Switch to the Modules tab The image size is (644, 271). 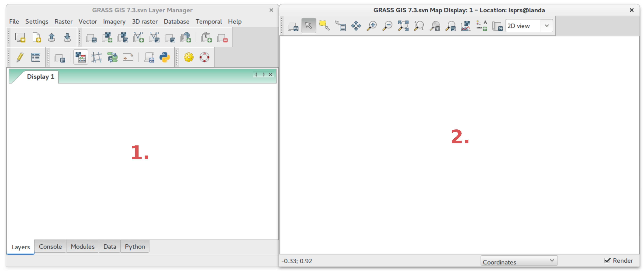pos(83,247)
